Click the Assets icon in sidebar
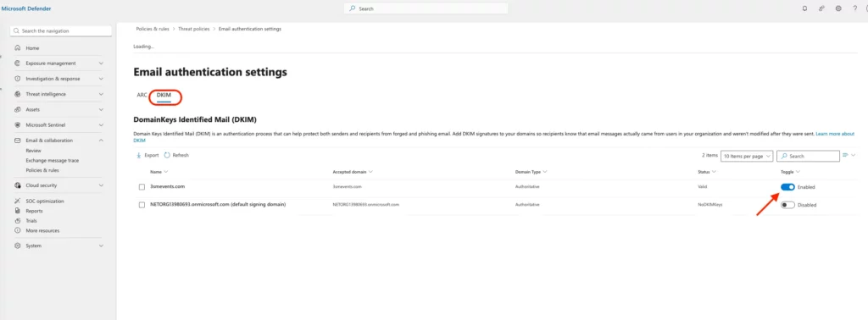Screen dimensions: 868x320 click(x=18, y=109)
